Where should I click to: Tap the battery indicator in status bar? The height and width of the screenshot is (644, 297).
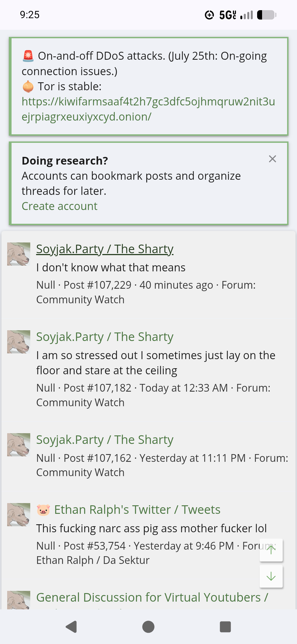pyautogui.click(x=266, y=15)
